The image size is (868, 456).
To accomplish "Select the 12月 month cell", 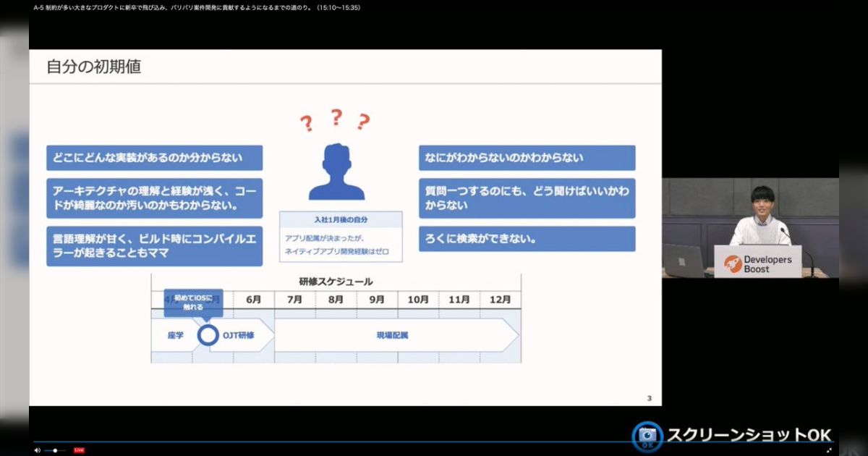I will point(500,299).
